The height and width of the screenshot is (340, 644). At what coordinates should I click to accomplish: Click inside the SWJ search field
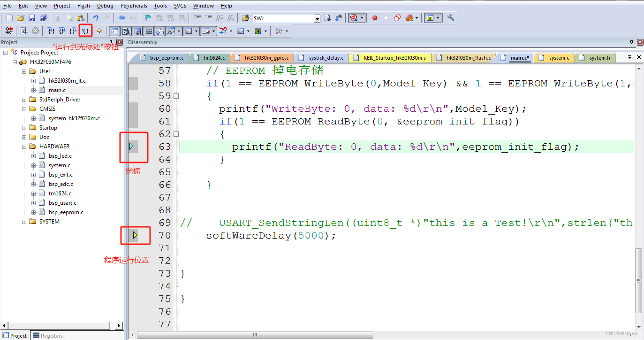tap(283, 18)
